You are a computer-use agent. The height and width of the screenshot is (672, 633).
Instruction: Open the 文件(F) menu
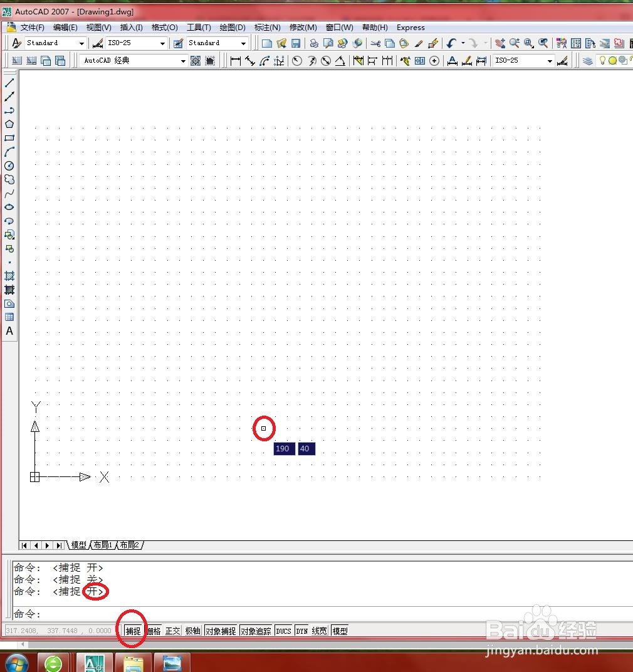(32, 28)
